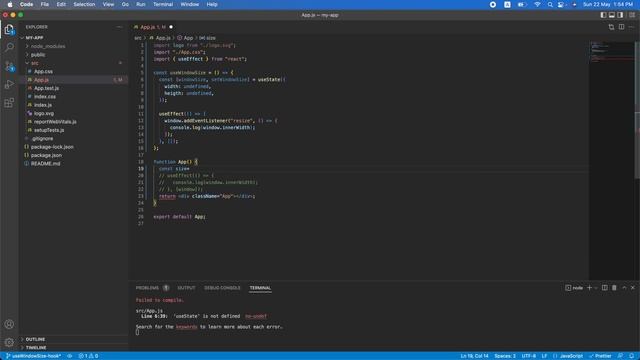Select the TERMINAL tab
The height and width of the screenshot is (360, 640).
coord(260,288)
